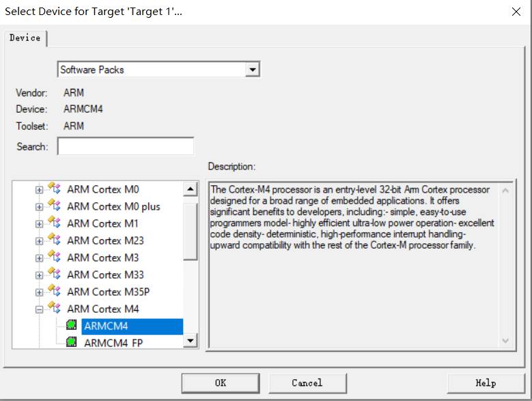Screen dimensions: 532x401
Task: Expand the ARM Cortex M33 node
Action: coord(40,275)
